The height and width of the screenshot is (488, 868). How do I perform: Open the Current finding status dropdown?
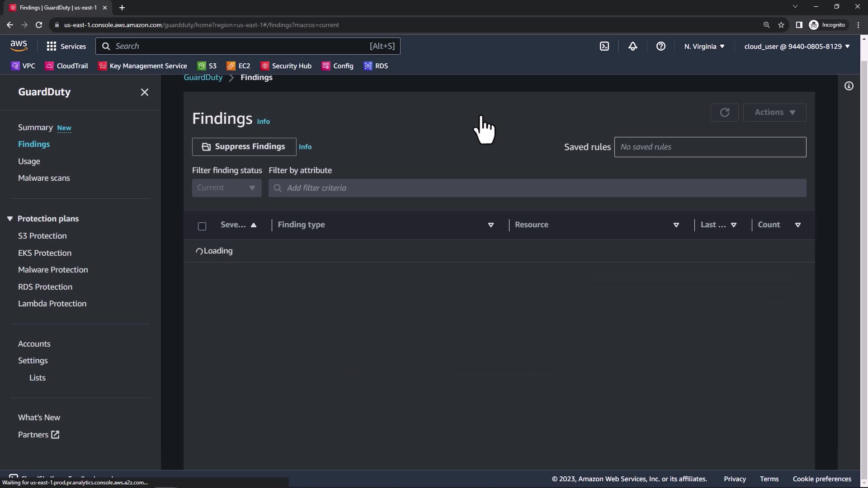[x=226, y=188]
